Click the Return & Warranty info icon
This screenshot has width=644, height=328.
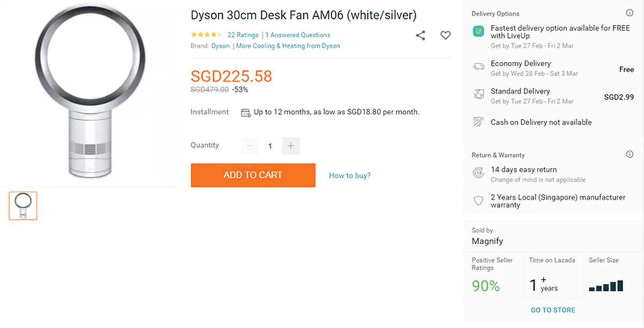click(630, 154)
